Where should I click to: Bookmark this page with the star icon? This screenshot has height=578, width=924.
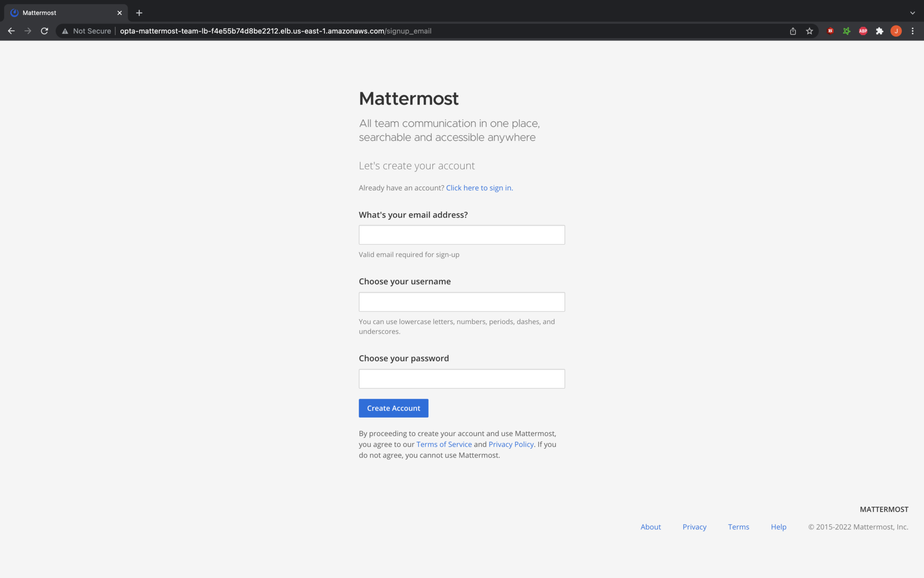tap(809, 31)
